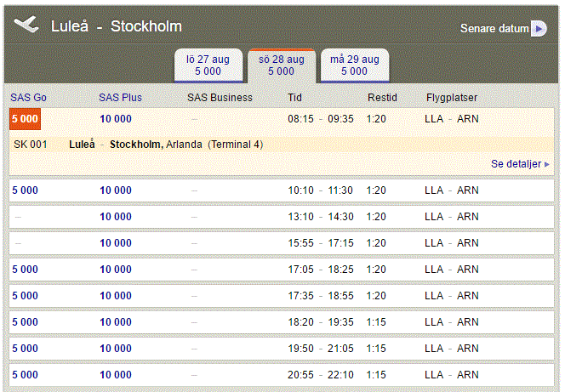This screenshot has height=392, width=565.
Task: Choose SAS Go 5 000 on 19:50 flight
Action: tap(25, 349)
